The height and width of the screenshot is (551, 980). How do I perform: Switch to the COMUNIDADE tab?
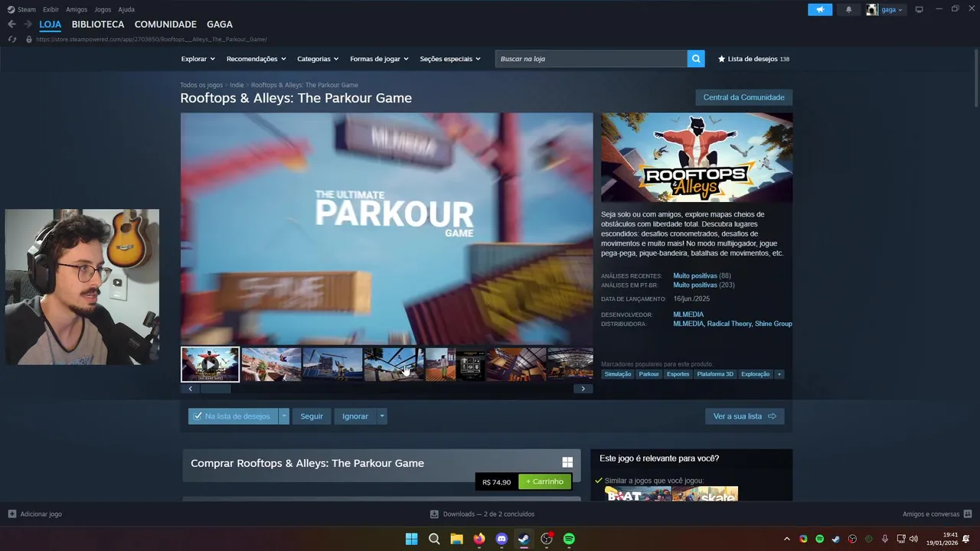click(165, 24)
